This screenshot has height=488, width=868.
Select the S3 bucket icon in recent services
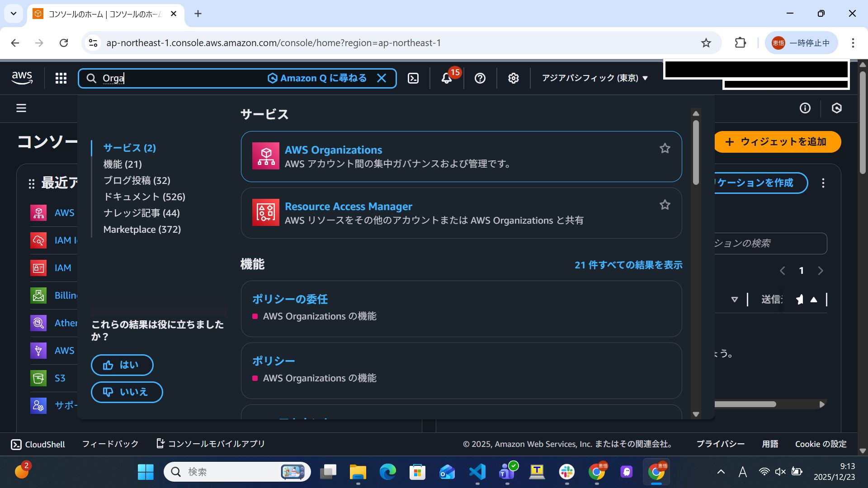(x=38, y=378)
